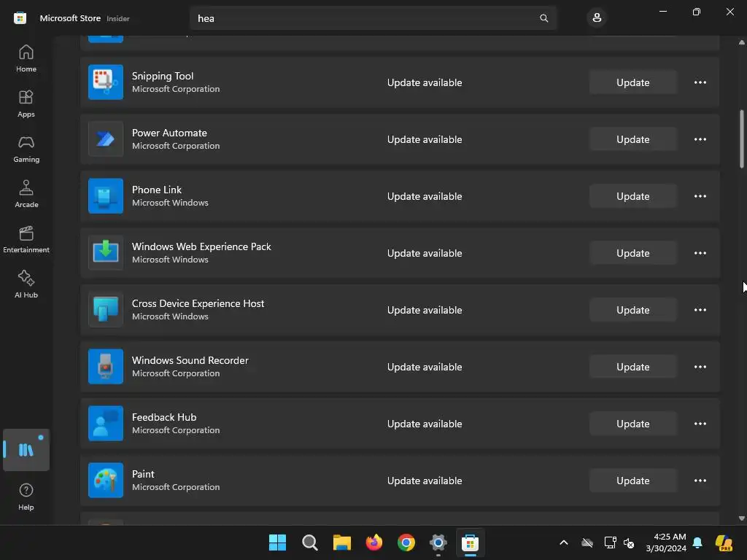Open the notification bell in the system tray
This screenshot has height=560, width=747.
(x=697, y=542)
